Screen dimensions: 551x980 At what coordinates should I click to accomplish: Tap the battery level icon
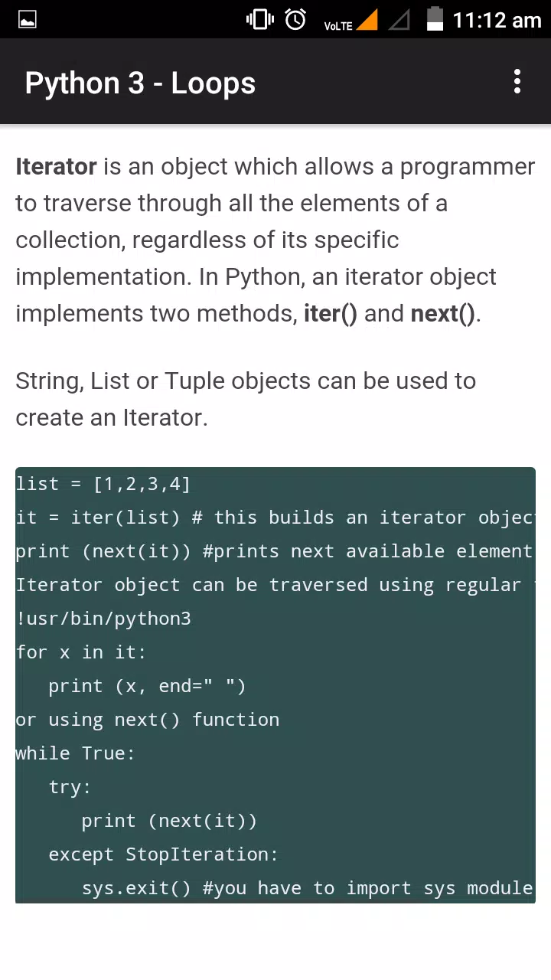click(x=435, y=19)
